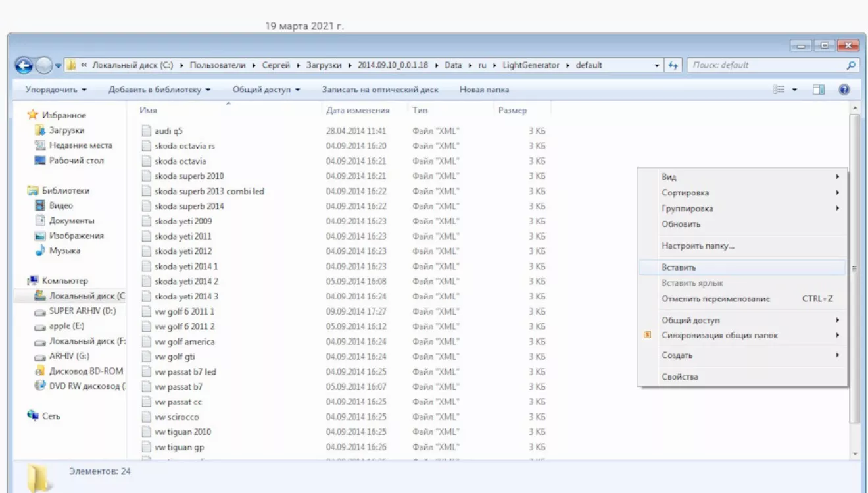Toggle the preview pane icon
868x493 pixels.
click(x=819, y=90)
